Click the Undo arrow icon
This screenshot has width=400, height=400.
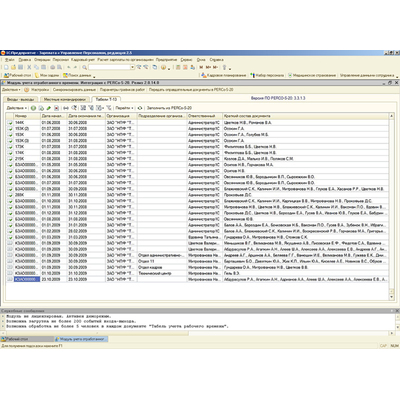[68, 67]
